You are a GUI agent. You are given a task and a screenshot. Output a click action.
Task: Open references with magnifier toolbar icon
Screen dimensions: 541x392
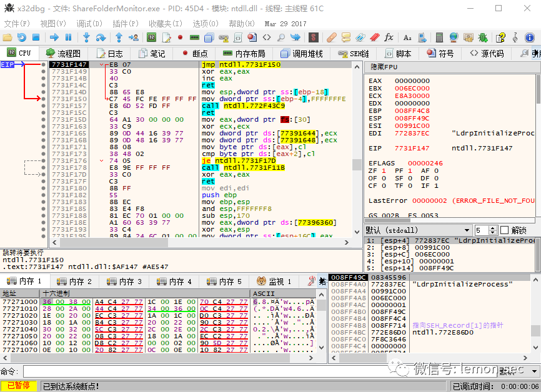pyautogui.click(x=281, y=37)
